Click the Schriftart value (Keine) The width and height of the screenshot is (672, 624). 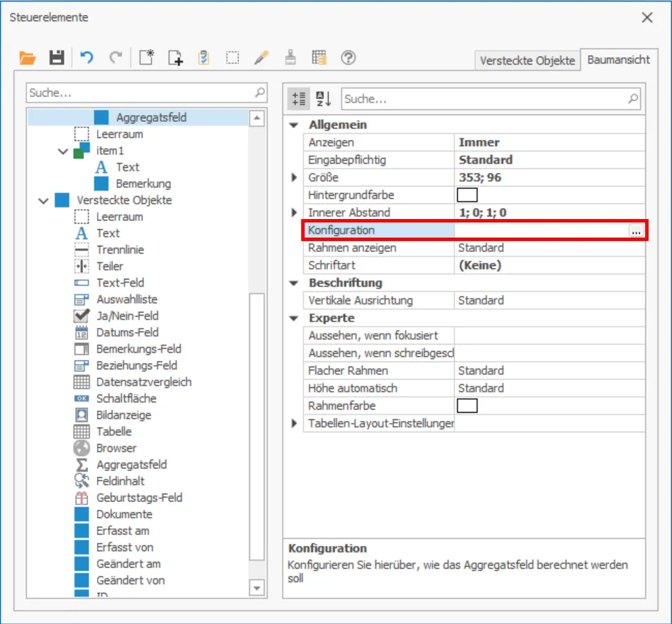click(x=480, y=266)
